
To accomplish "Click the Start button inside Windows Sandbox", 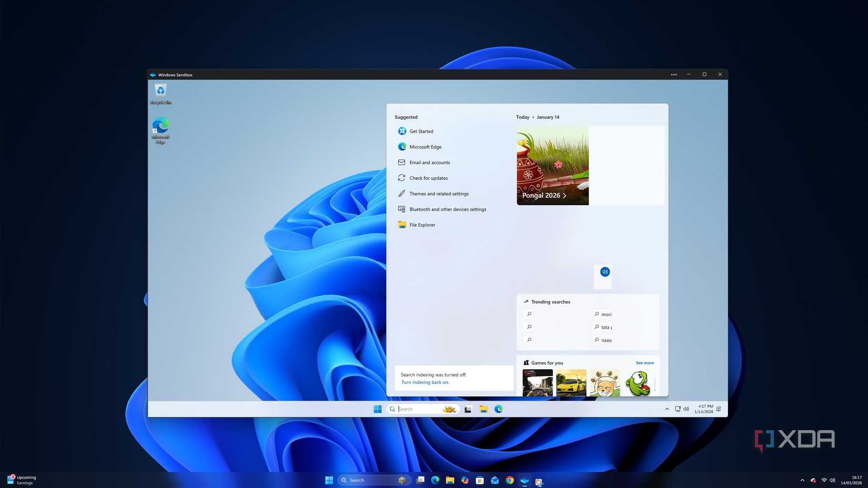I will tap(377, 409).
